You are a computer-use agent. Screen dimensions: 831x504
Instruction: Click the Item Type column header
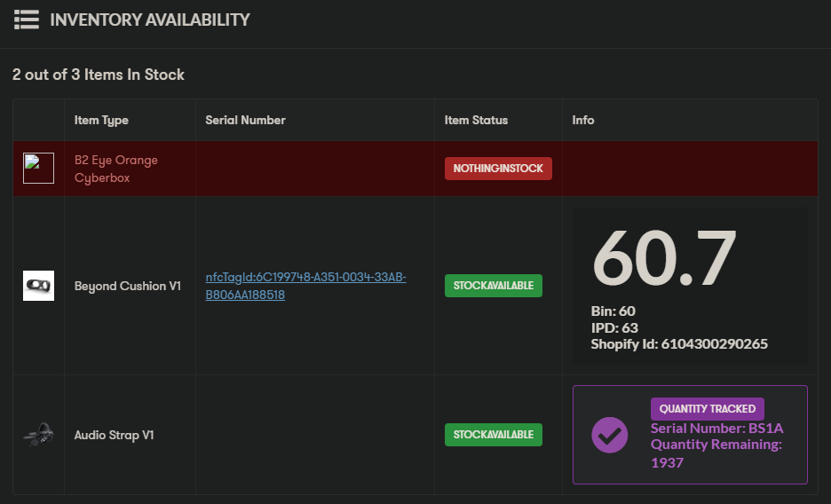pyautogui.click(x=101, y=120)
